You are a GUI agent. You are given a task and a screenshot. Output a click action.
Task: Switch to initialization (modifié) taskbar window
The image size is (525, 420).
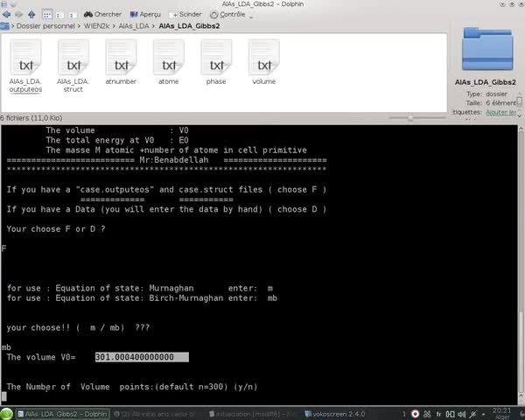click(250, 414)
